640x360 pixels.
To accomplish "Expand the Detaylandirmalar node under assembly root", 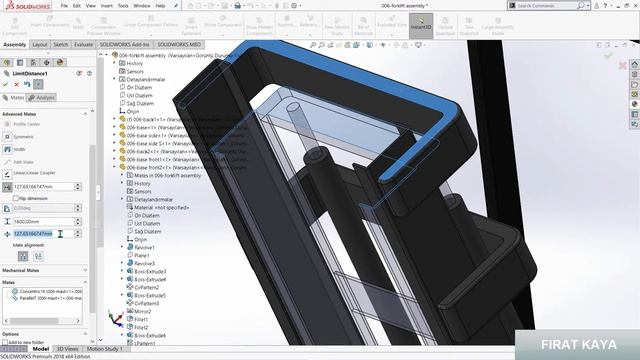I will tap(114, 79).
